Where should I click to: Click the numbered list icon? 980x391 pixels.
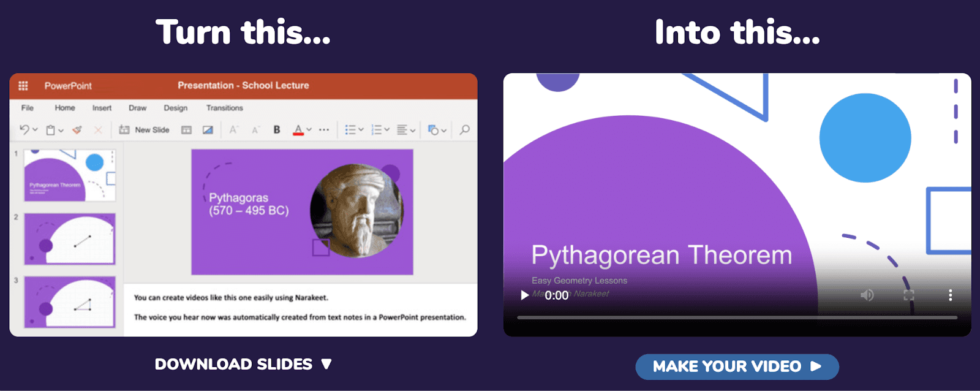click(x=377, y=130)
